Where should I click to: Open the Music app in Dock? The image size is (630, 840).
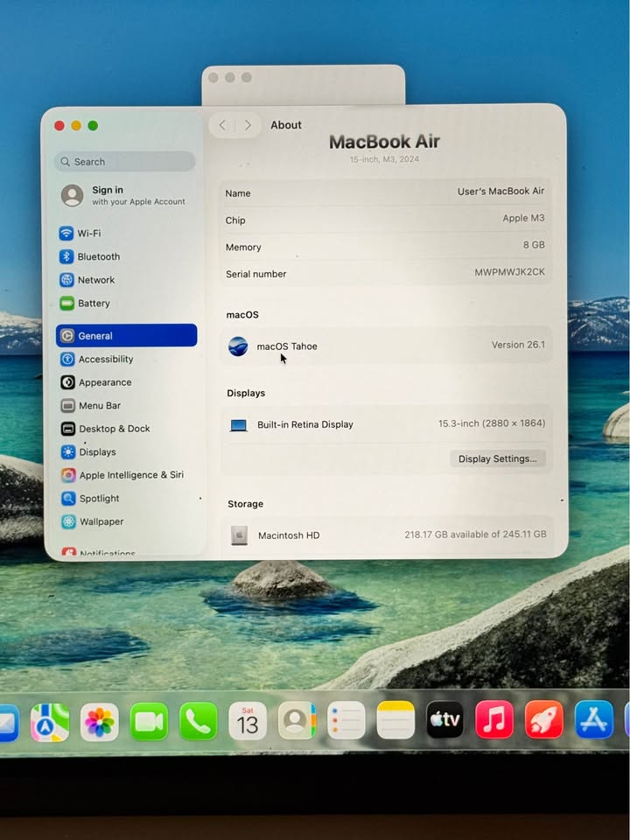pyautogui.click(x=494, y=720)
